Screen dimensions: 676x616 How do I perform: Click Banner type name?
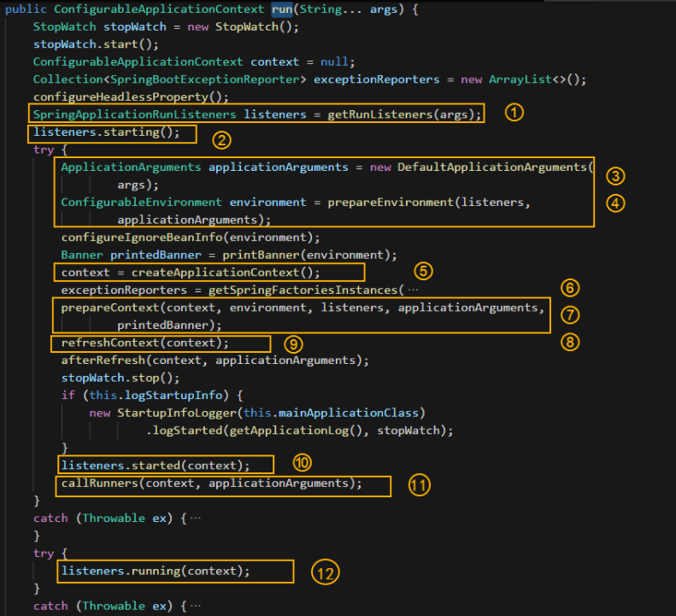tap(82, 255)
